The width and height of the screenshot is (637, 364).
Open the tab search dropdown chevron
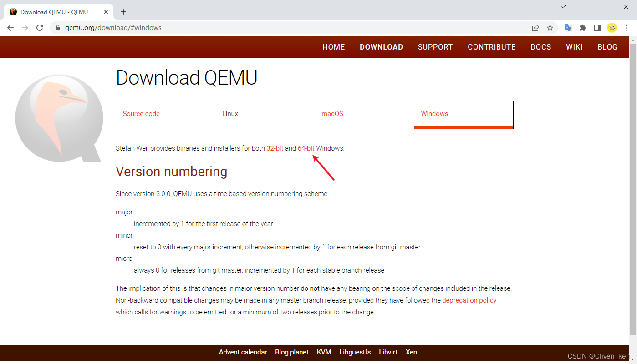[563, 7]
